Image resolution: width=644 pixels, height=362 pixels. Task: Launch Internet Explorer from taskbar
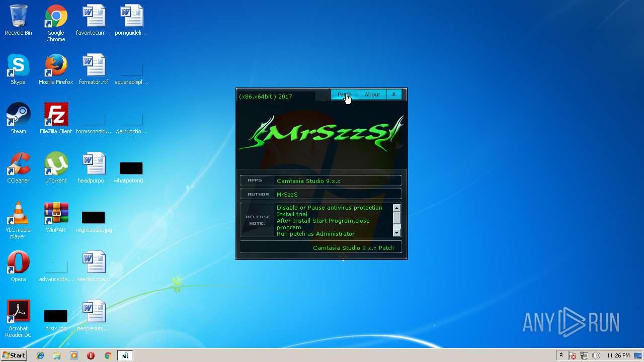(x=40, y=355)
